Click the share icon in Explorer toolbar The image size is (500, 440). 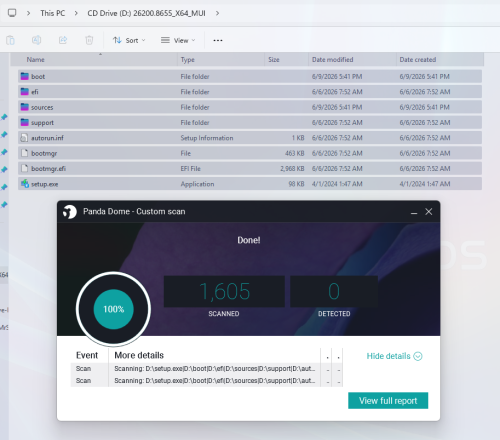coord(63,40)
